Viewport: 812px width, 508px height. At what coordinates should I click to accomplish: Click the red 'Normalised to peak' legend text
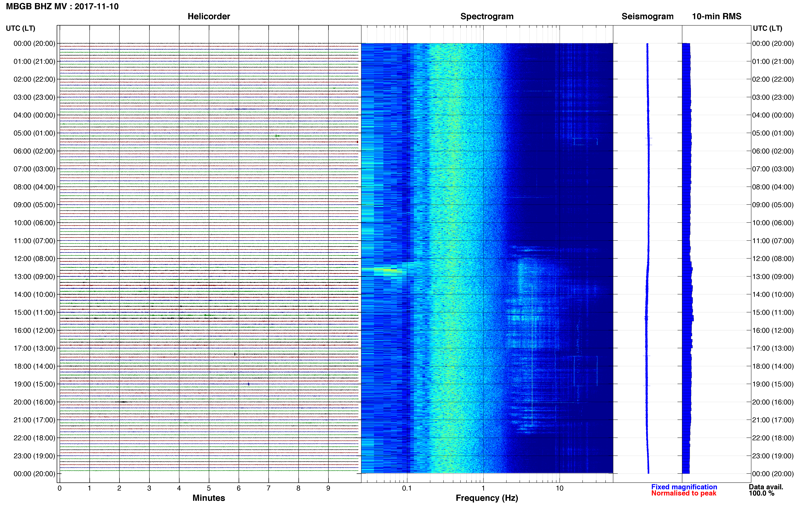(x=684, y=493)
